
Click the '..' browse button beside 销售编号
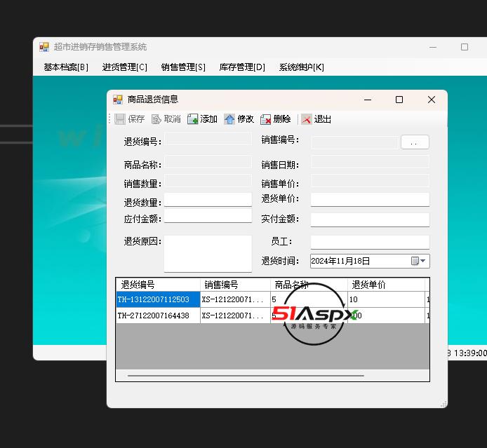click(415, 142)
